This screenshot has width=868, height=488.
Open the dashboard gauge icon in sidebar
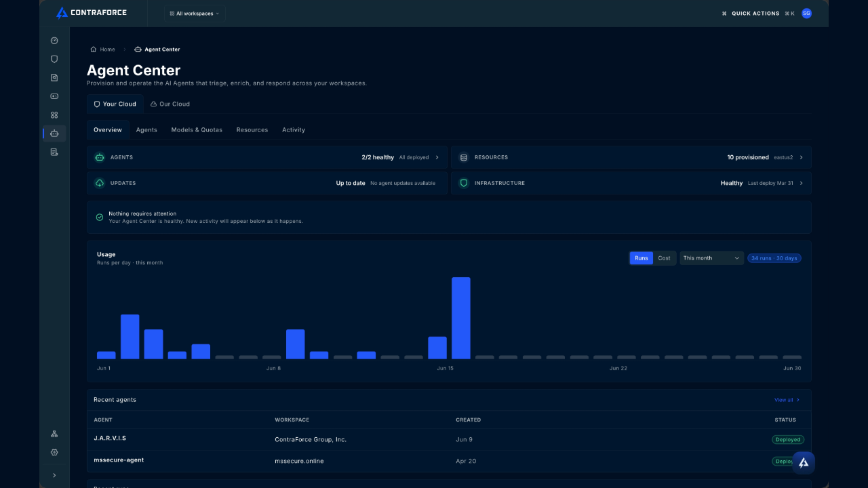54,41
